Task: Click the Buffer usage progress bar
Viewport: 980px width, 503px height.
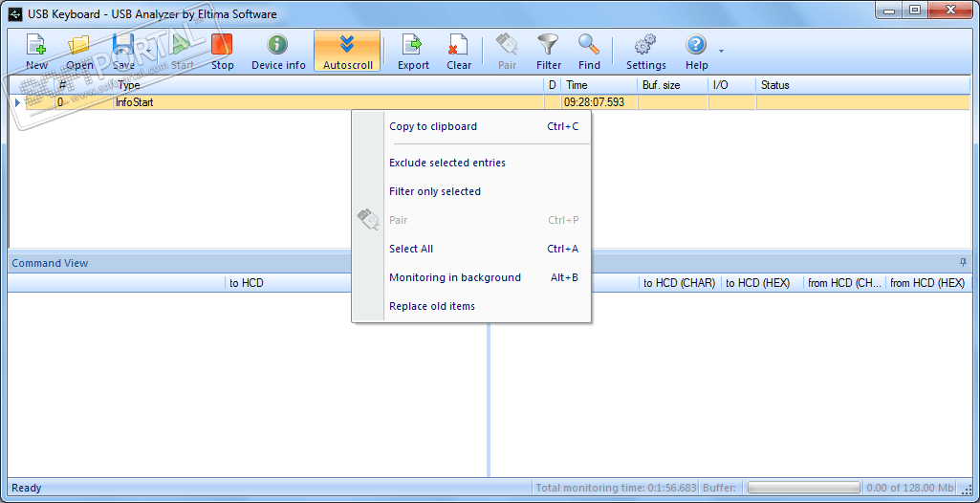Action: point(805,488)
